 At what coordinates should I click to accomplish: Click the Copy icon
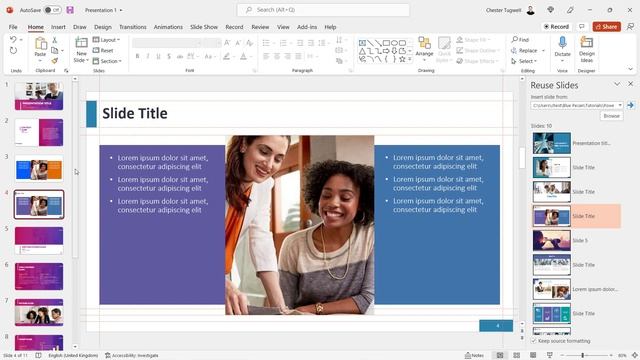tap(54, 50)
